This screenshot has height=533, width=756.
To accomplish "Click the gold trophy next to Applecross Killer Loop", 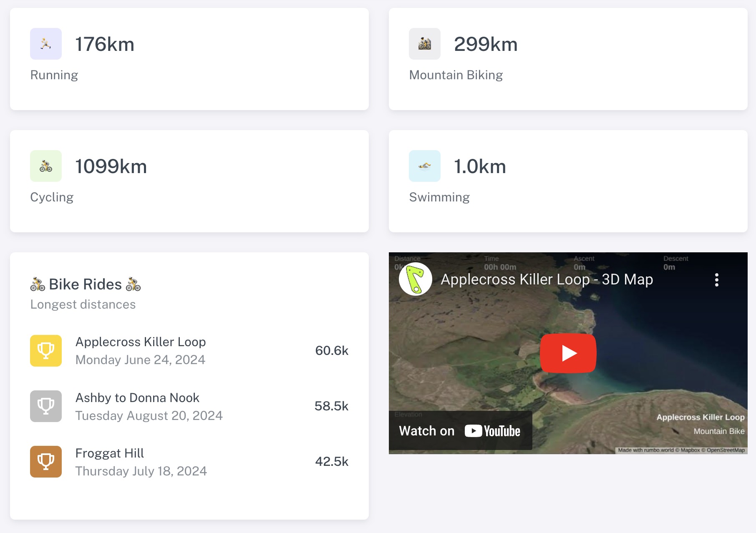I will (46, 350).
